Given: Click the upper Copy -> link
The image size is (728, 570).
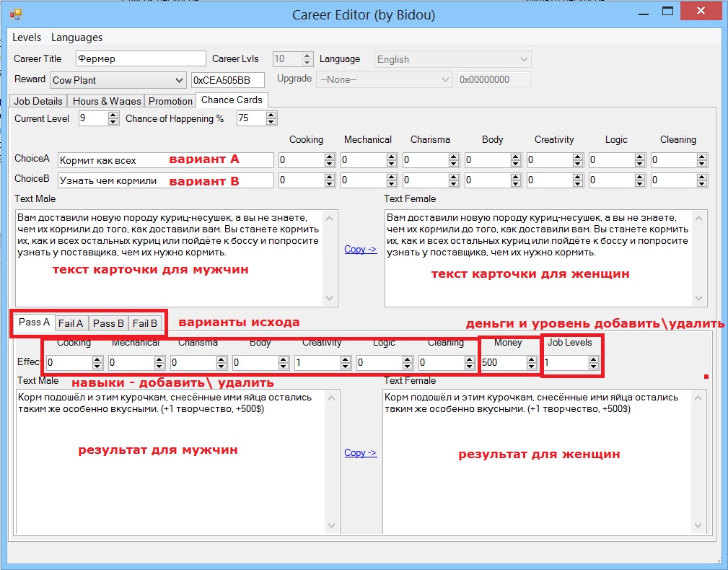Looking at the screenshot, I should coord(360,250).
